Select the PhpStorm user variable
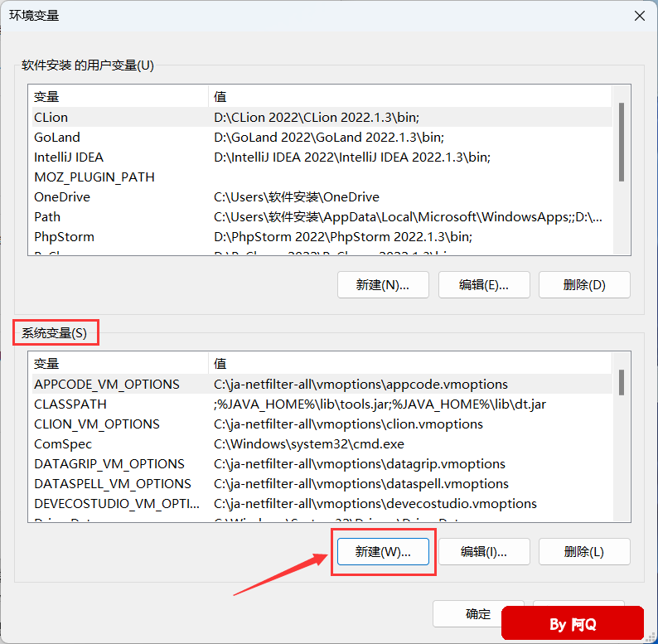Viewport: 658px width, 644px height. point(322,237)
